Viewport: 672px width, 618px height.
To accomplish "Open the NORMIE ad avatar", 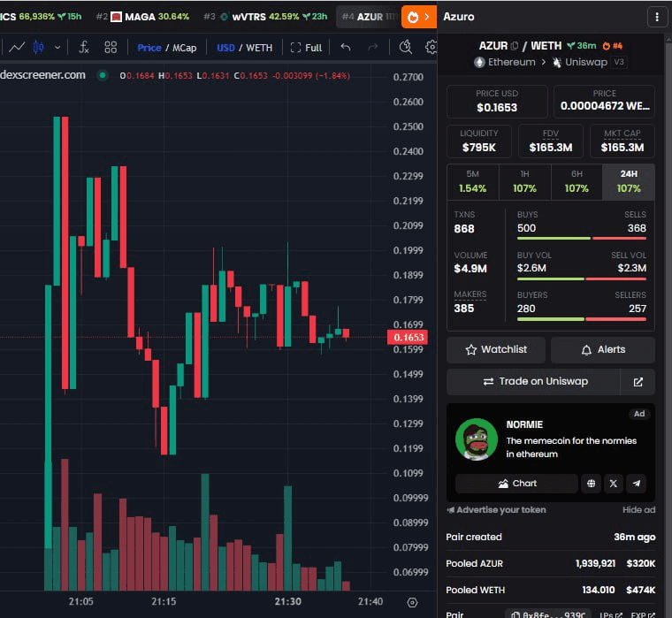I will (x=476, y=439).
